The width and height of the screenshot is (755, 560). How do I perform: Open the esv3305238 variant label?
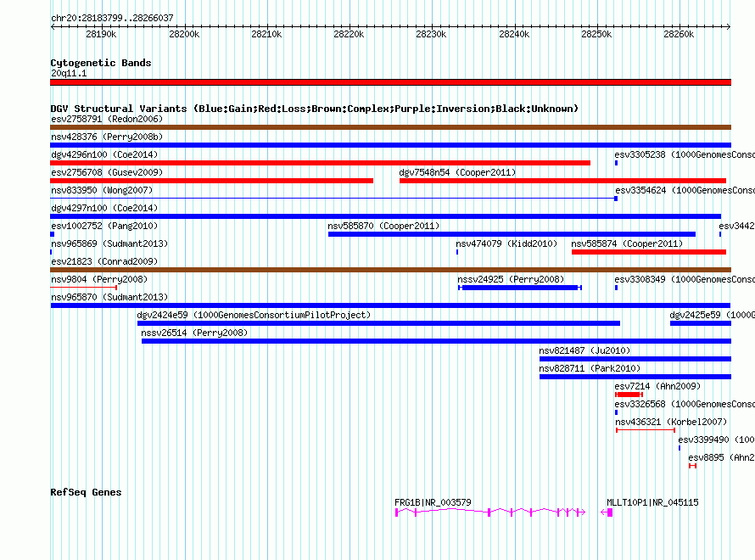click(685, 154)
